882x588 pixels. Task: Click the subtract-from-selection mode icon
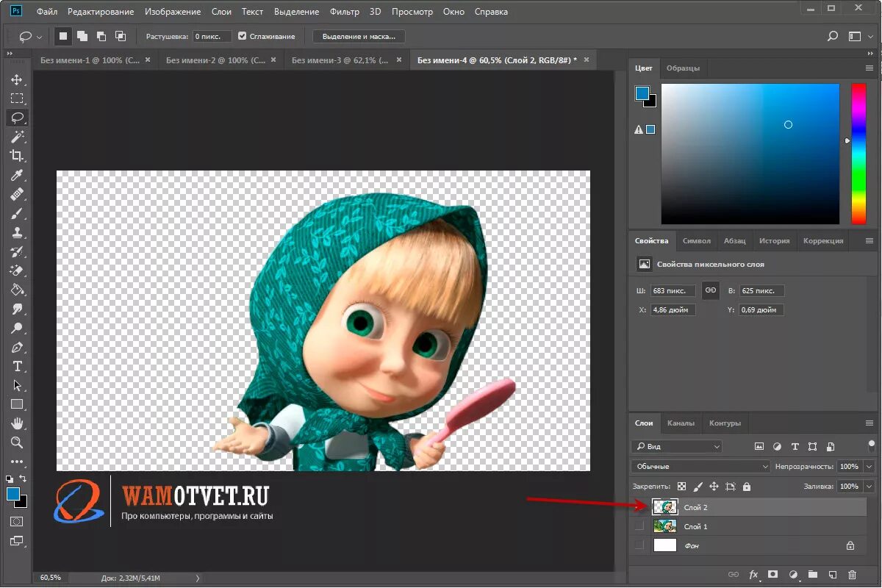[x=101, y=36]
